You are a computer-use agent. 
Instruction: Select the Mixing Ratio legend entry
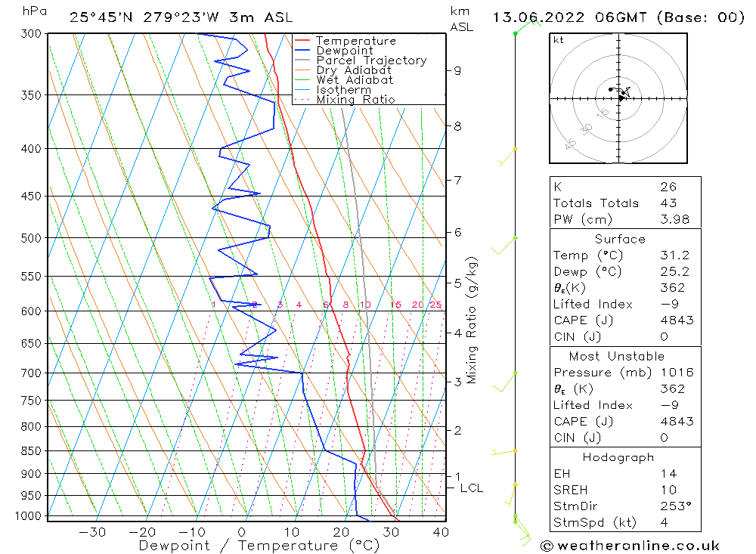click(x=355, y=100)
